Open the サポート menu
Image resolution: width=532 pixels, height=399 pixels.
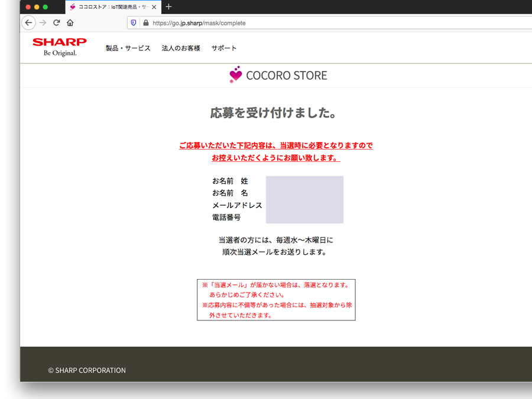pos(224,48)
